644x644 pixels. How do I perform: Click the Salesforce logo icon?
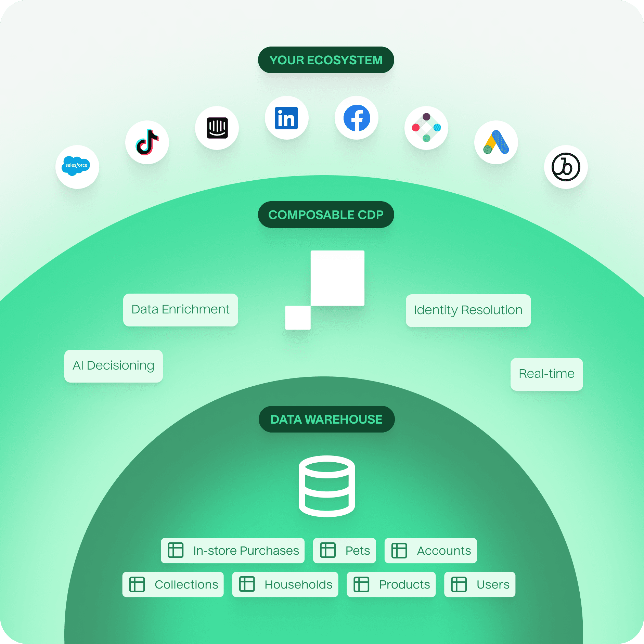tap(77, 167)
